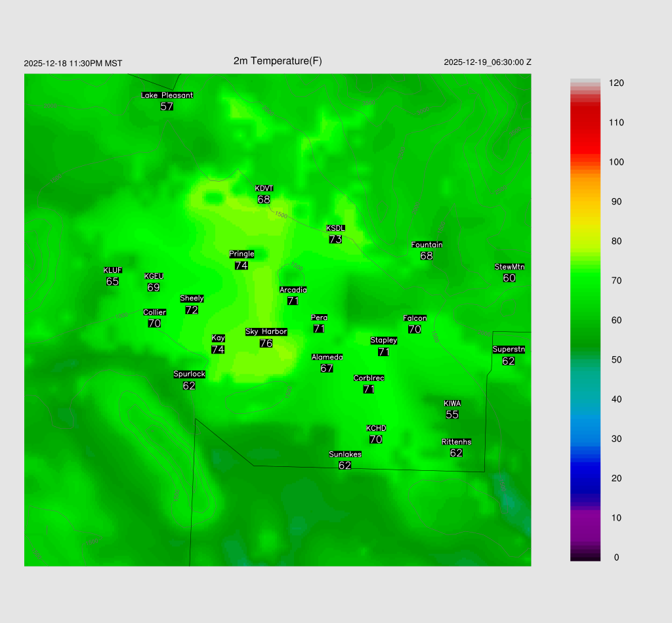Click the KCHD station label

[x=376, y=428]
